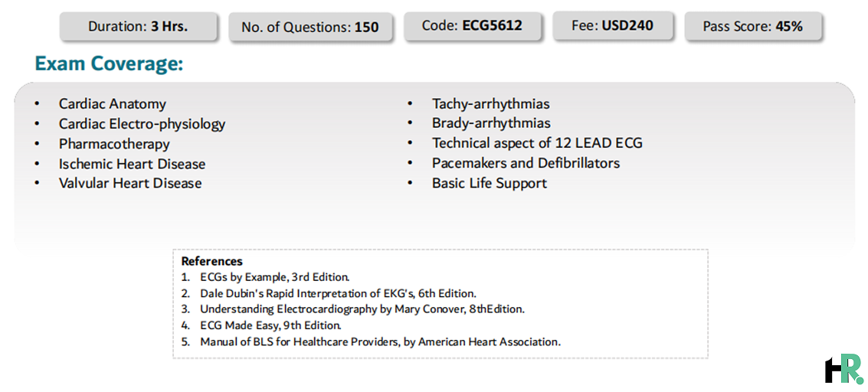Click Manual of BLS reference line
This screenshot has width=868, height=392.
[x=380, y=341]
